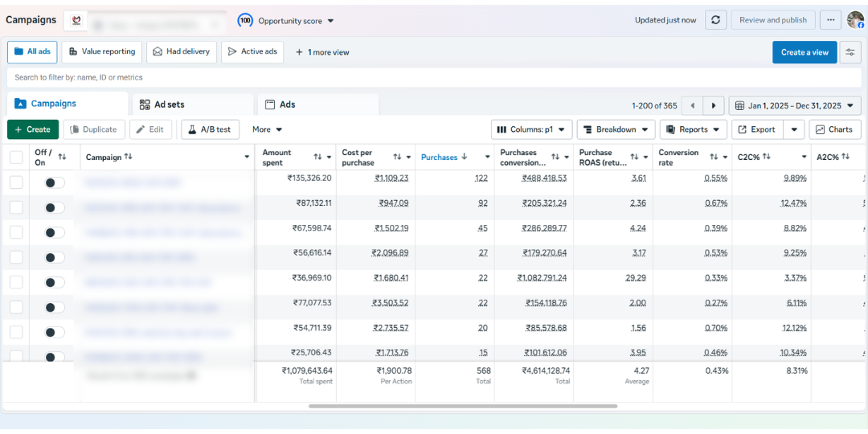Go to next page of results
The width and height of the screenshot is (868, 434).
[713, 106]
